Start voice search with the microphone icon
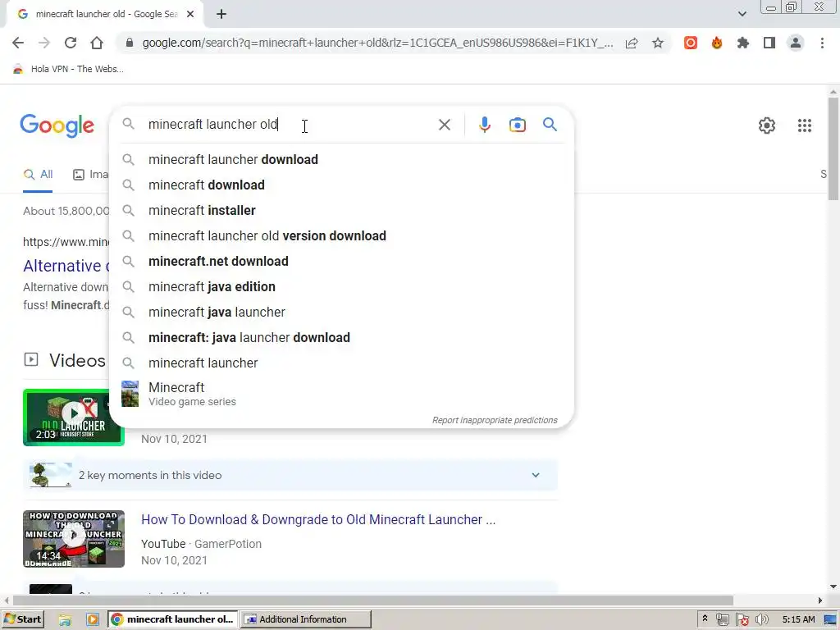Viewport: 840px width, 630px height. [484, 125]
